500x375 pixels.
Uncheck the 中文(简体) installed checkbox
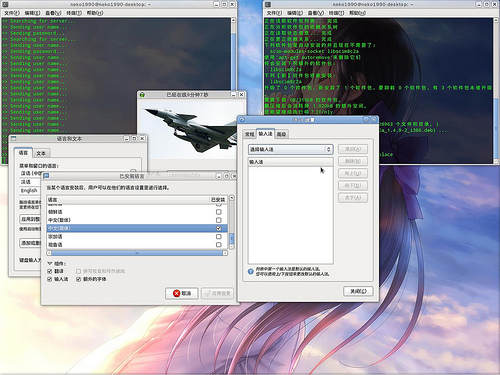point(219,228)
